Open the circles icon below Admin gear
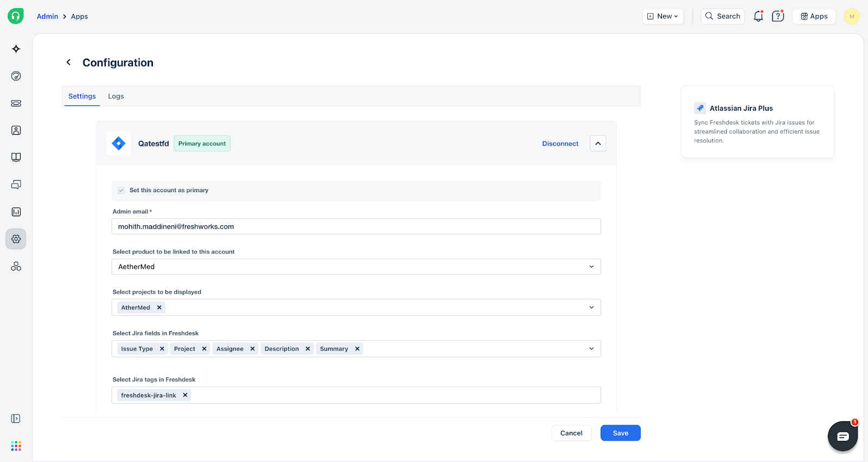Screen dimensions: 868x462 pyautogui.click(x=16, y=266)
